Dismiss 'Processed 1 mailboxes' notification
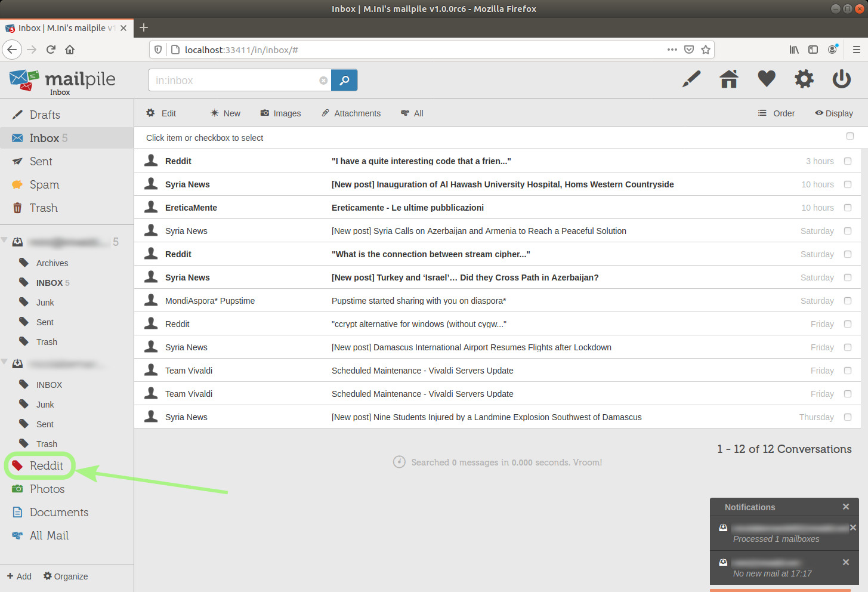This screenshot has height=592, width=868. (x=853, y=528)
